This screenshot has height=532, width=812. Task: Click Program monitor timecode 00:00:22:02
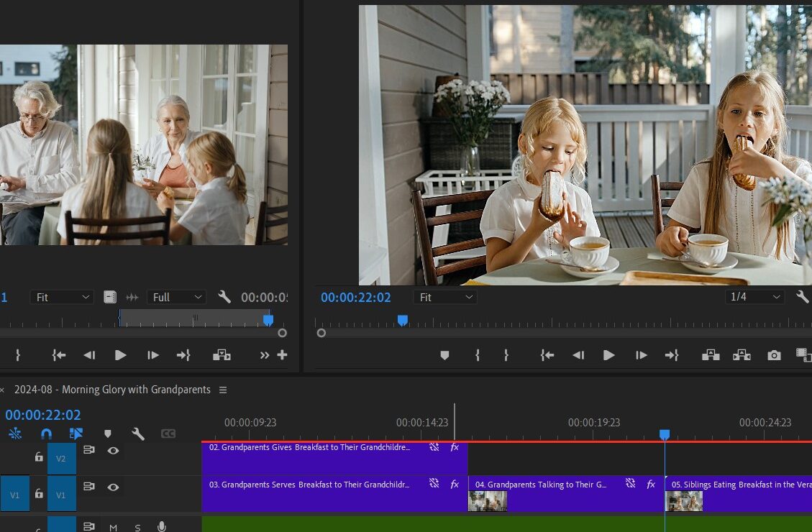pyautogui.click(x=356, y=297)
